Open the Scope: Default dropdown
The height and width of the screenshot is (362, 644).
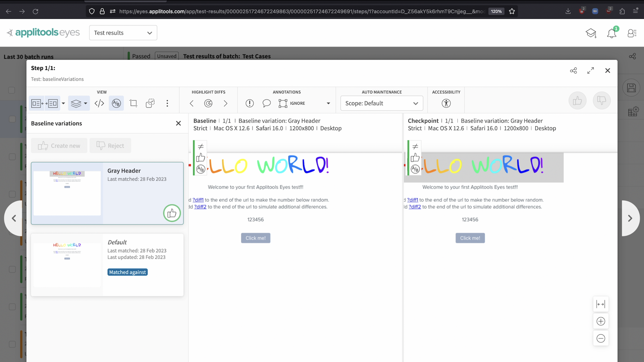[x=382, y=103]
